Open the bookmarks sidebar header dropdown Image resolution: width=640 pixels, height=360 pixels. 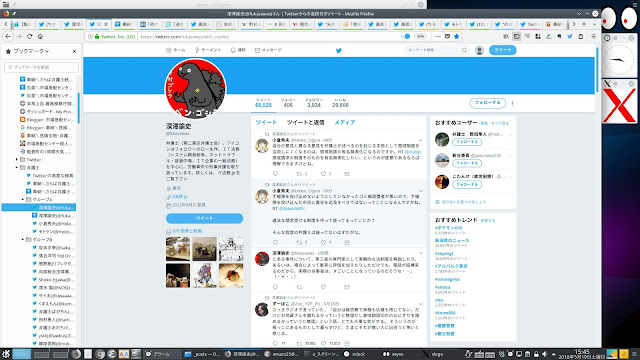point(31,51)
